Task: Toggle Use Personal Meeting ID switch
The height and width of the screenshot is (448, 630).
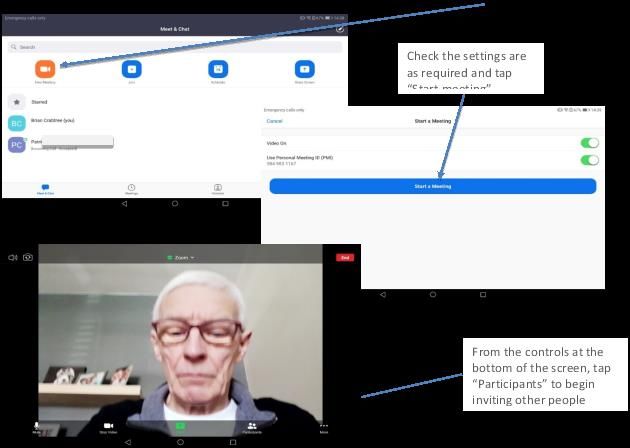Action: tap(589, 160)
